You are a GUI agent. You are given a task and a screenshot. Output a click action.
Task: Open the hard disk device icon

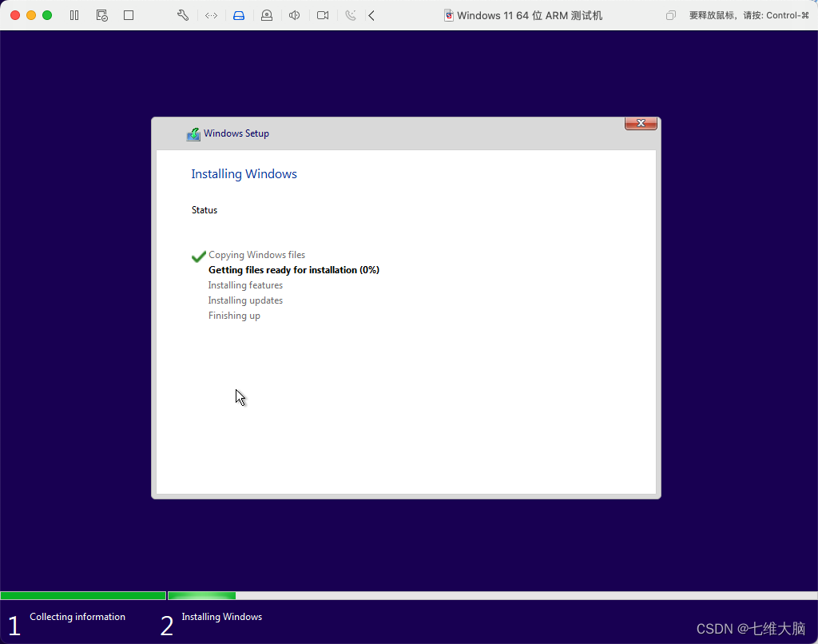[238, 15]
